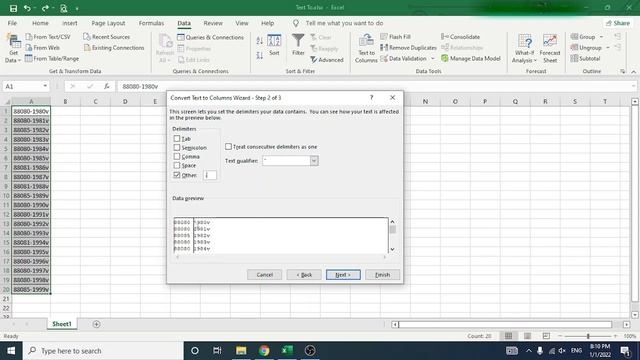Image resolution: width=640 pixels, height=360 pixels.
Task: Expand the Name Box dropdown arrow
Action: tap(45, 87)
